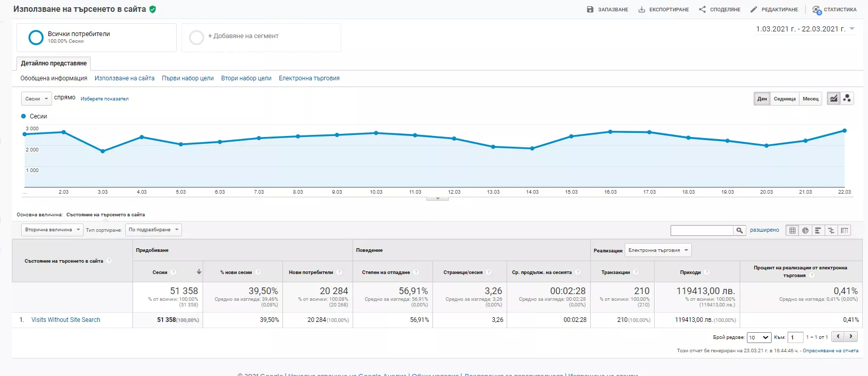
Task: Go to next page of table rows
Action: (851, 336)
